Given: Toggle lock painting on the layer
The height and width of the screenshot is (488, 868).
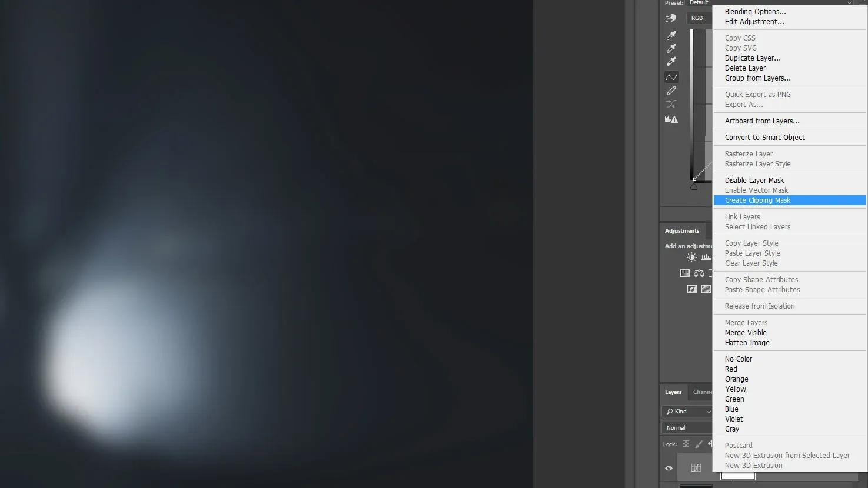Looking at the screenshot, I should click(x=698, y=444).
